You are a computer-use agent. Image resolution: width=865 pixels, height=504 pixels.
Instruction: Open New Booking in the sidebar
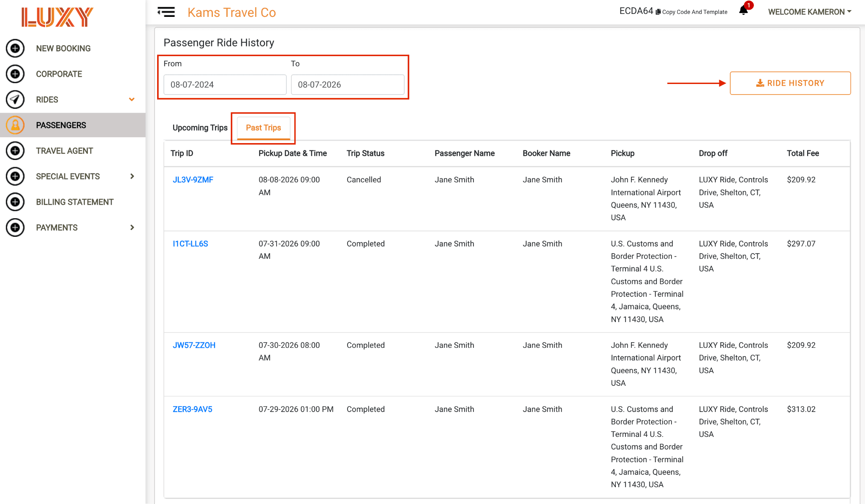pyautogui.click(x=63, y=49)
